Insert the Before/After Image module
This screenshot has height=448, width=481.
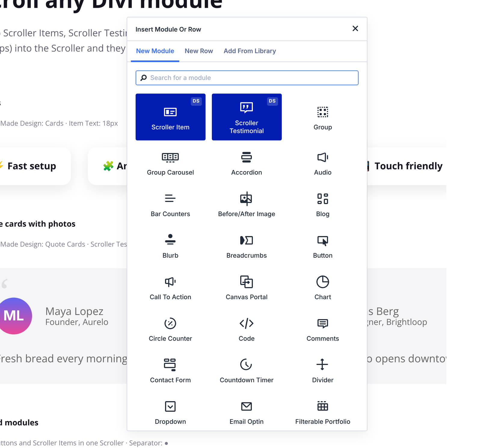click(247, 205)
